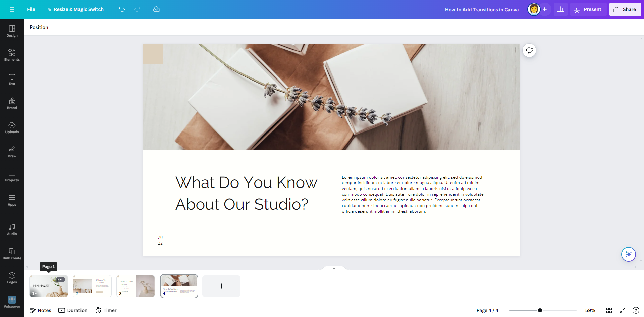
Task: Open the Elements panel
Action: point(12,55)
